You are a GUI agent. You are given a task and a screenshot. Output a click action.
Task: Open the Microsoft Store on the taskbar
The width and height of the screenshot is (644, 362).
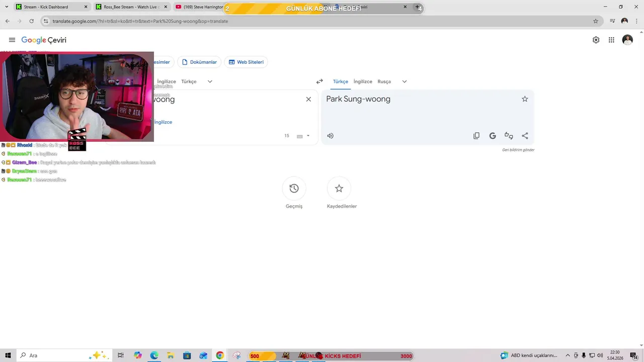[187, 355]
